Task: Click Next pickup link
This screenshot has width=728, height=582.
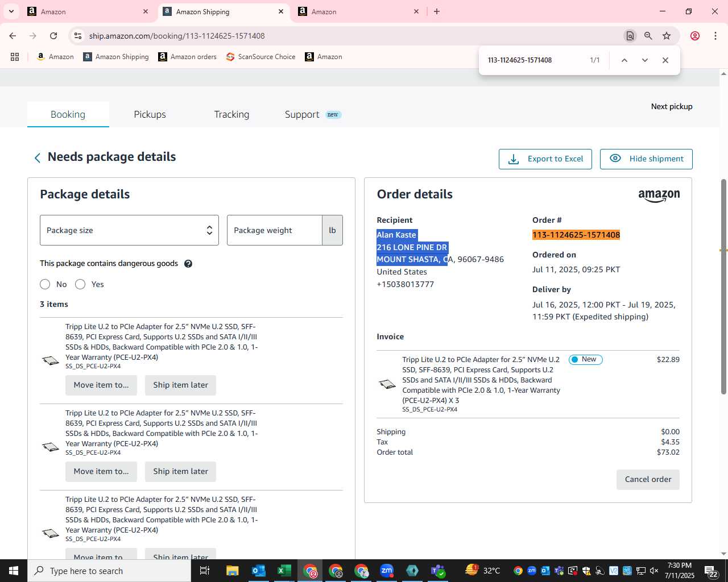Action: tap(672, 106)
